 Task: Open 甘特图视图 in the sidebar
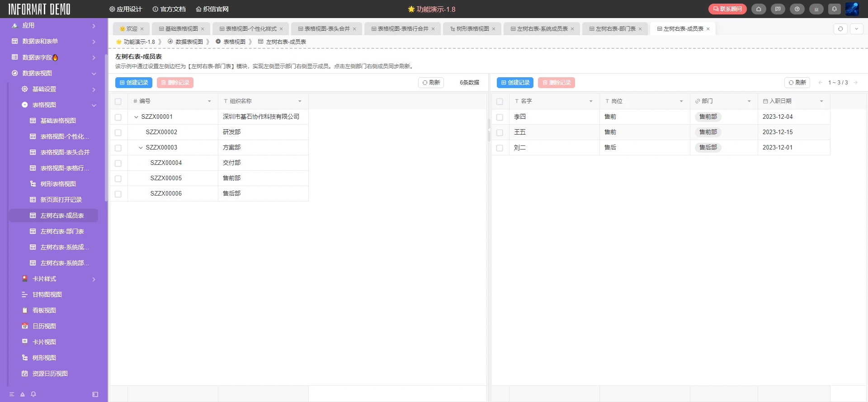click(47, 294)
